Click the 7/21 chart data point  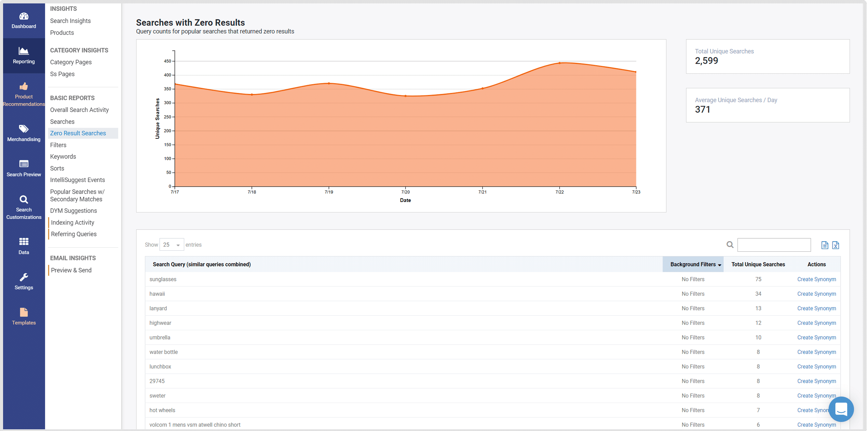click(x=483, y=88)
